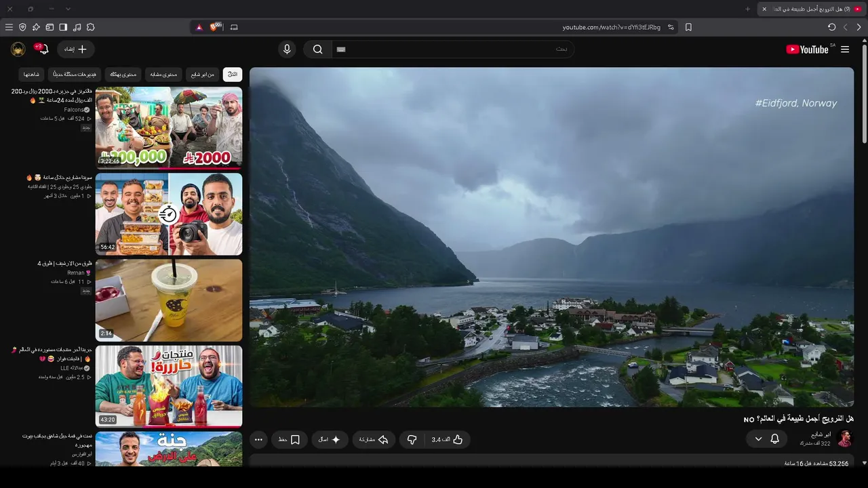The height and width of the screenshot is (488, 868).
Task: Open Brave Shields lion icon with 99+ badge
Action: pyautogui.click(x=216, y=27)
